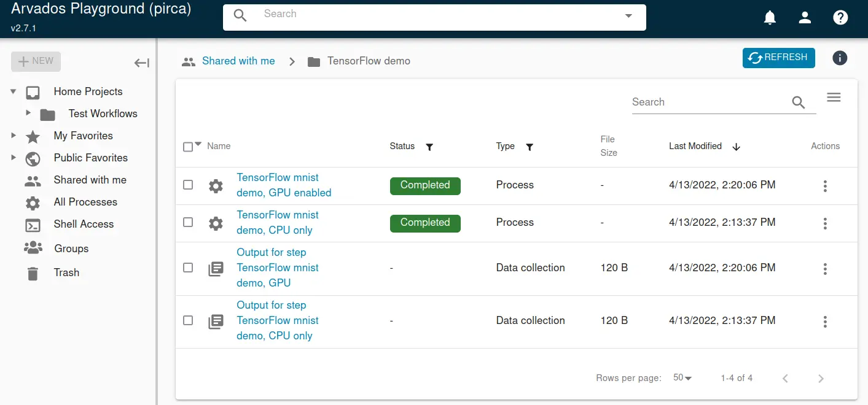Image resolution: width=868 pixels, height=405 pixels.
Task: Open Shell Access page
Action: tap(84, 224)
